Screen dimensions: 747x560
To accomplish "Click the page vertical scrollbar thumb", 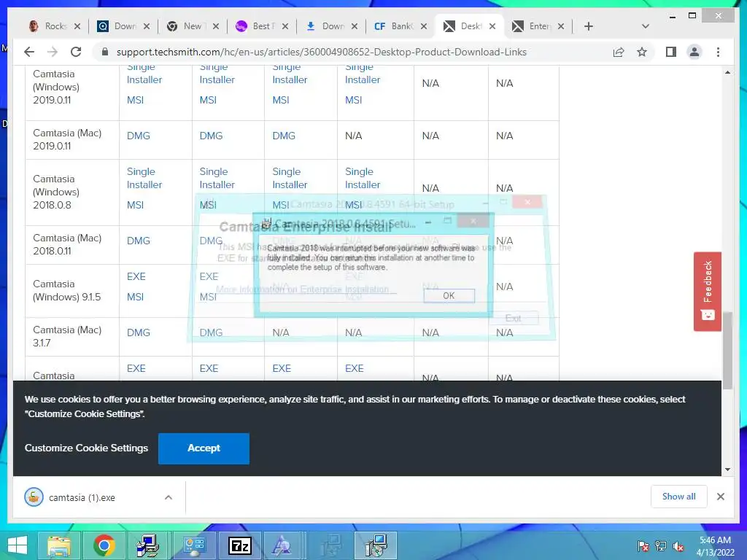I will click(727, 351).
